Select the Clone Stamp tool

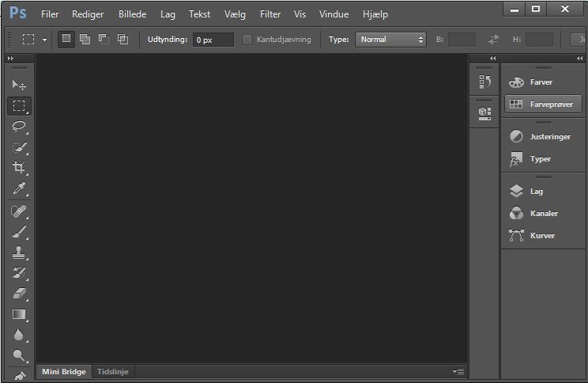pyautogui.click(x=19, y=252)
